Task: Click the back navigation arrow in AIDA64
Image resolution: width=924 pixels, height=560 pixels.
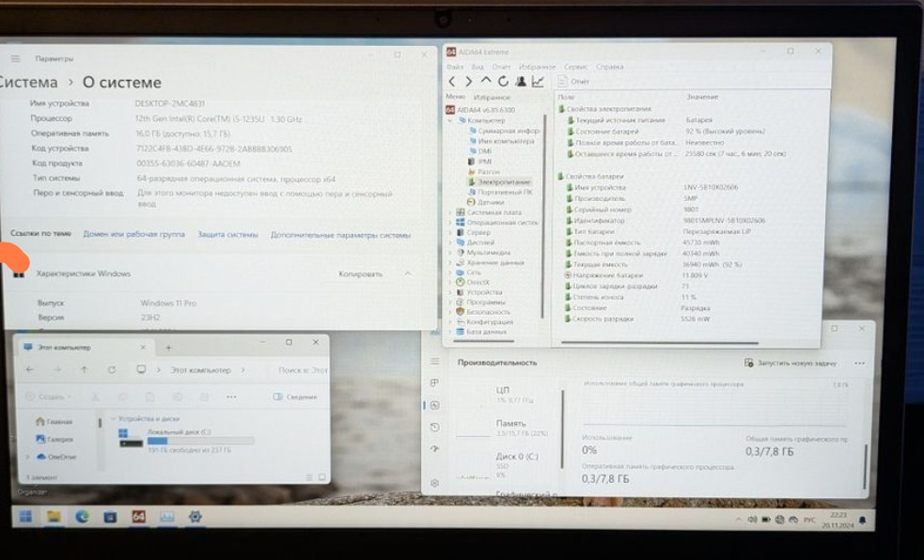Action: (453, 80)
